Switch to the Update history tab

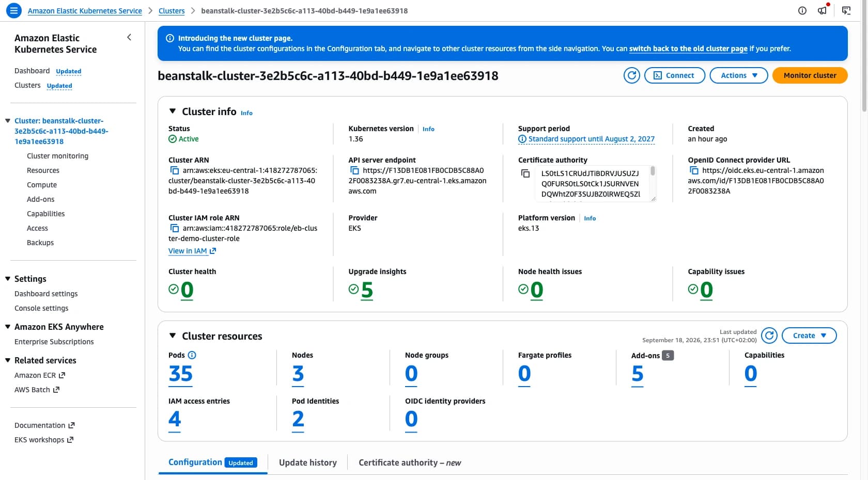pyautogui.click(x=308, y=462)
